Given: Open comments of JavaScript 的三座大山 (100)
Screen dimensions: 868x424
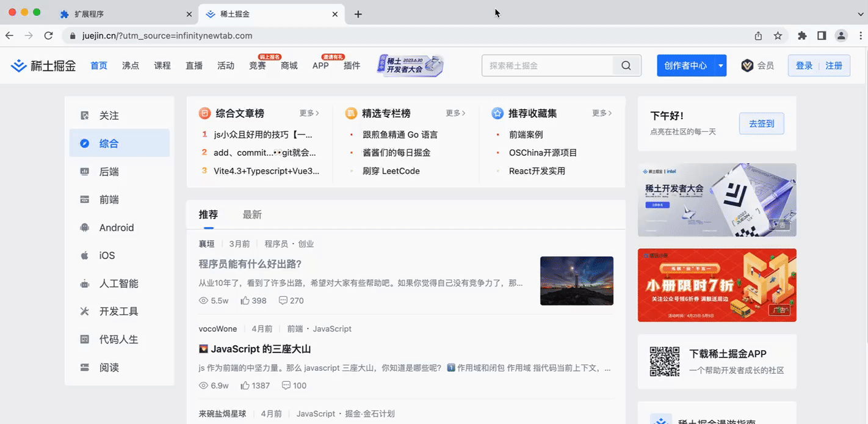Looking at the screenshot, I should point(294,386).
